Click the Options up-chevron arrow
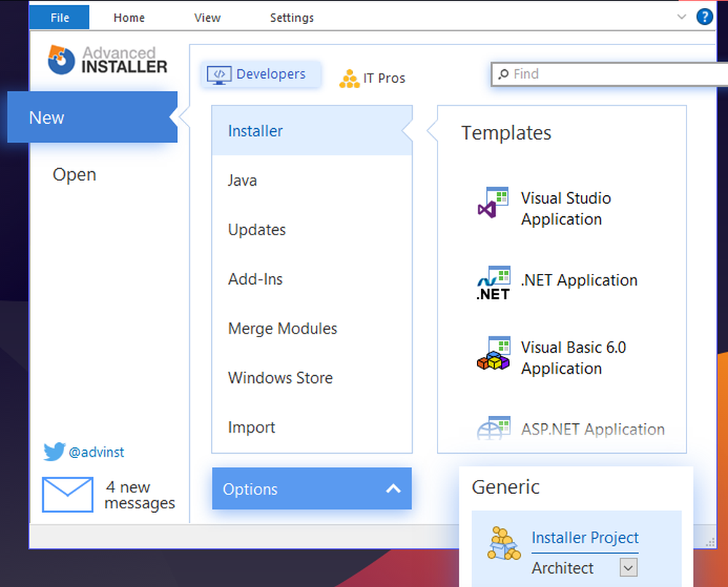The width and height of the screenshot is (728, 587). point(393,489)
